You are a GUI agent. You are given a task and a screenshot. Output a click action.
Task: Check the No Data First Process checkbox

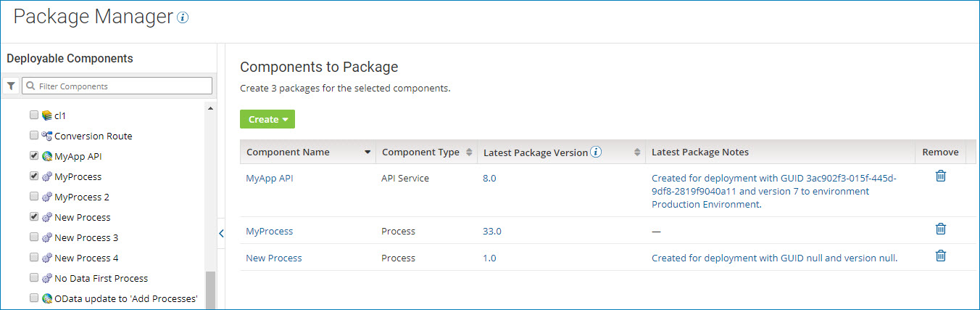34,277
